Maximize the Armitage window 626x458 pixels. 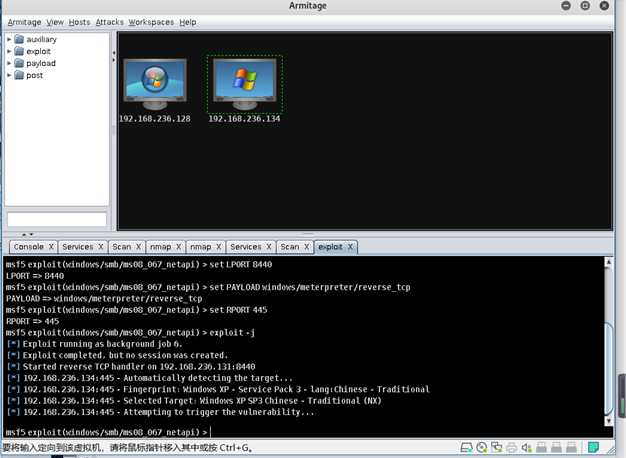point(585,6)
